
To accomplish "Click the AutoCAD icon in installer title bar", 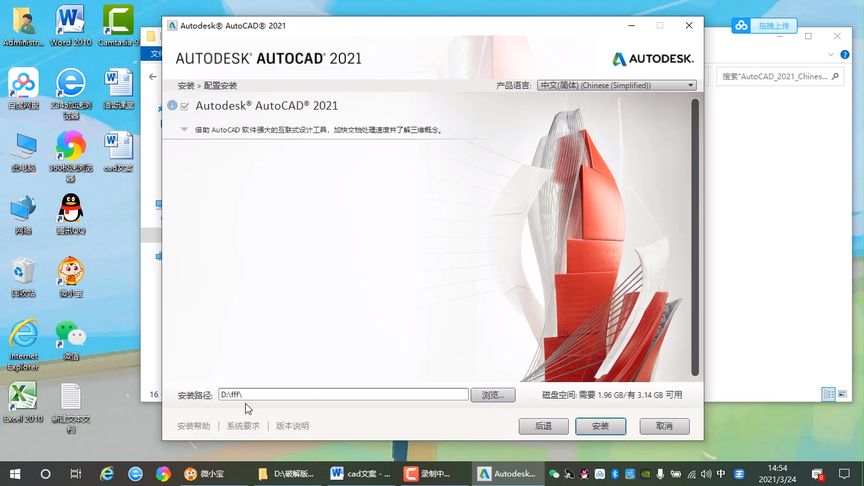I will 172,25.
